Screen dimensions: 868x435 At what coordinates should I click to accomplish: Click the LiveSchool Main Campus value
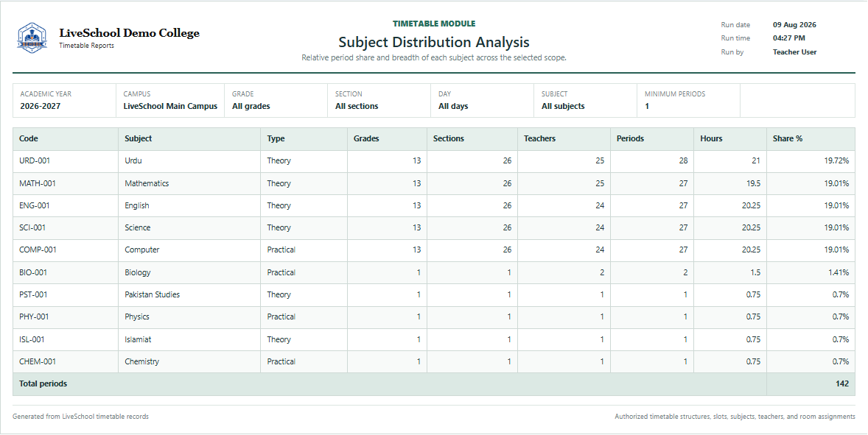coord(170,106)
